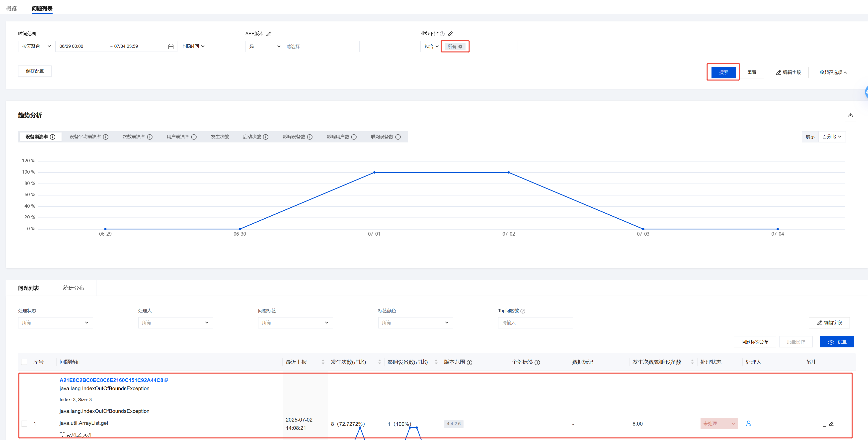Click the blue 搜索 button
The image size is (868, 440).
723,72
